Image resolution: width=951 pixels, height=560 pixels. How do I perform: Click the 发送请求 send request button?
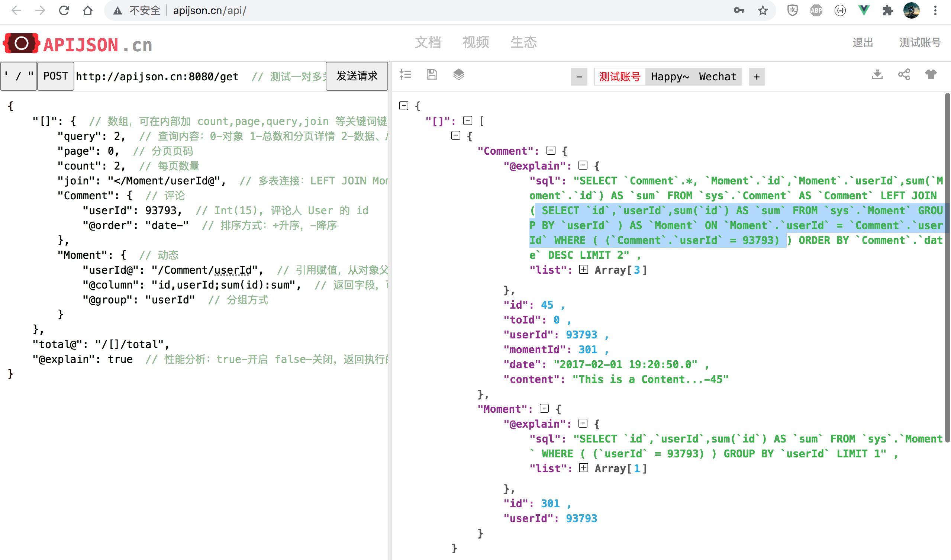coord(357,76)
